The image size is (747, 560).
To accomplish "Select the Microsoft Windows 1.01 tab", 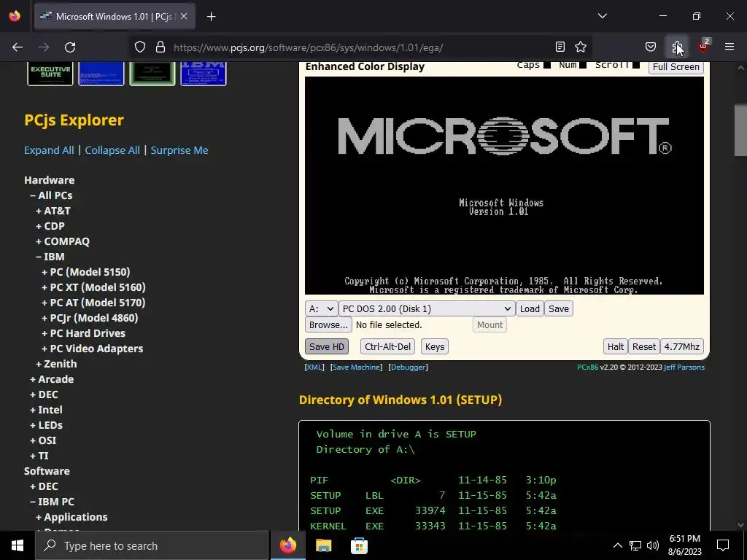I will (x=115, y=17).
